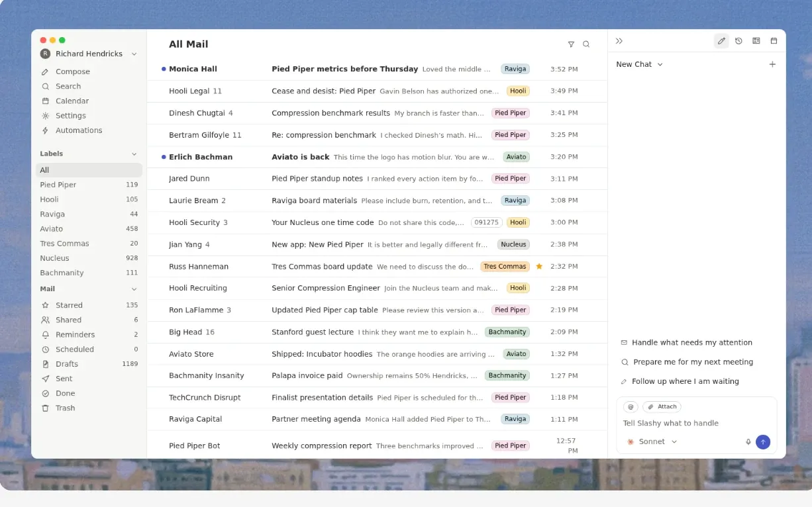The width and height of the screenshot is (812, 507).
Task: Click the Richard Hendricks avatar
Action: 45,54
